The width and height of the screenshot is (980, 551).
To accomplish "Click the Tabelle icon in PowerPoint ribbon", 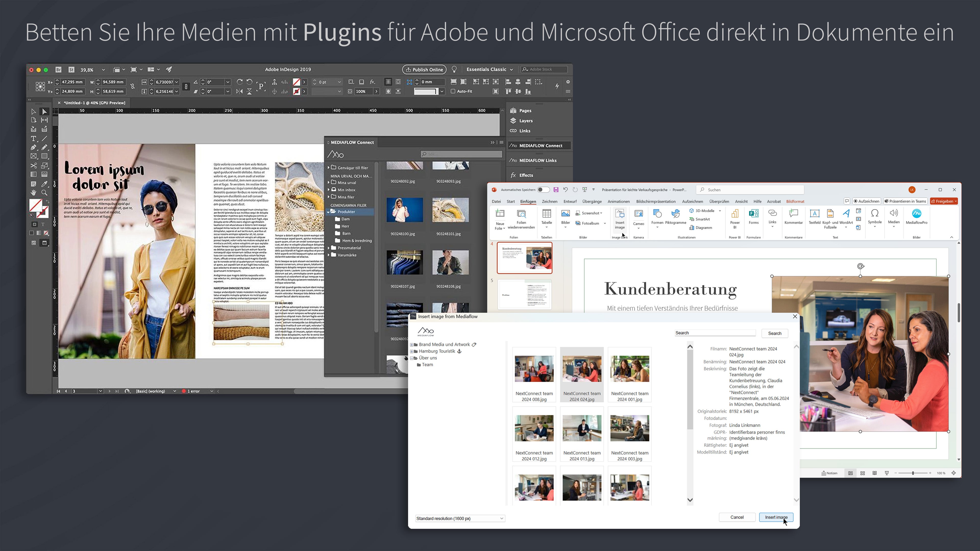I will 547,214.
